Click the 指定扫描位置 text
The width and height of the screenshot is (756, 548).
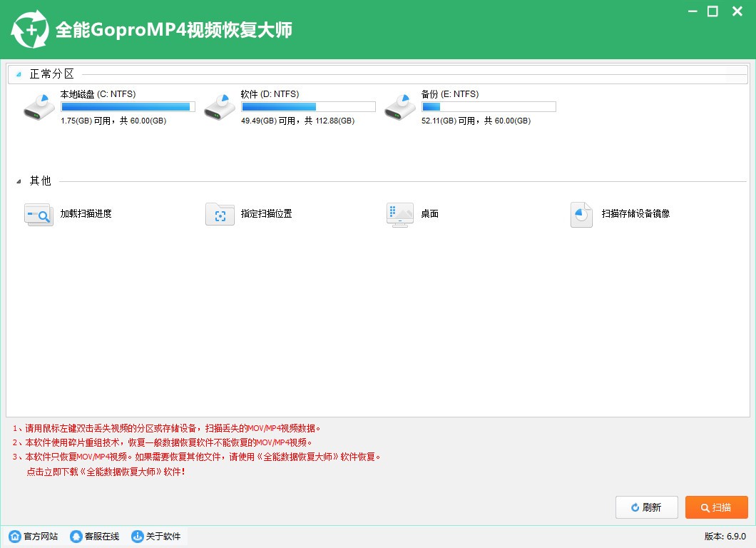pos(266,213)
